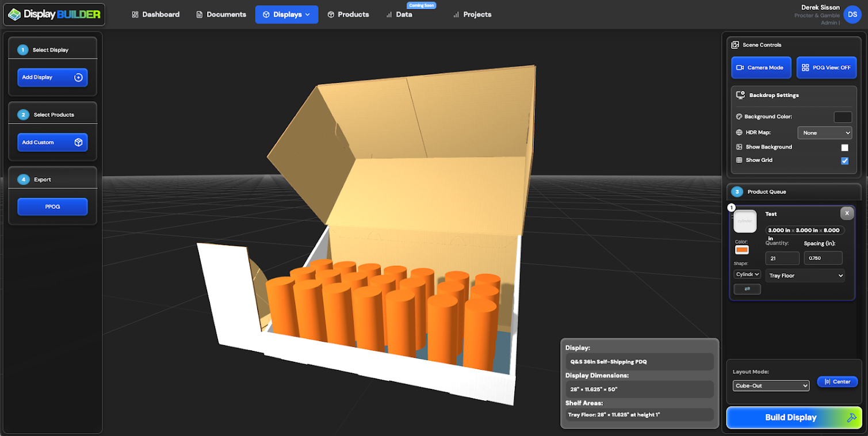Viewport: 868px width, 436px height.
Task: Remove the Test product with X
Action: tap(847, 213)
